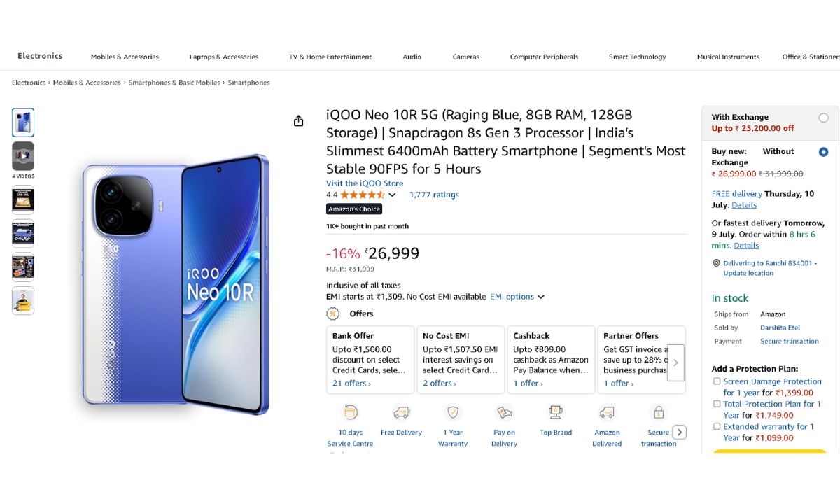Click the Pay on Delivery icon
This screenshot has height=504, width=840.
click(x=504, y=412)
